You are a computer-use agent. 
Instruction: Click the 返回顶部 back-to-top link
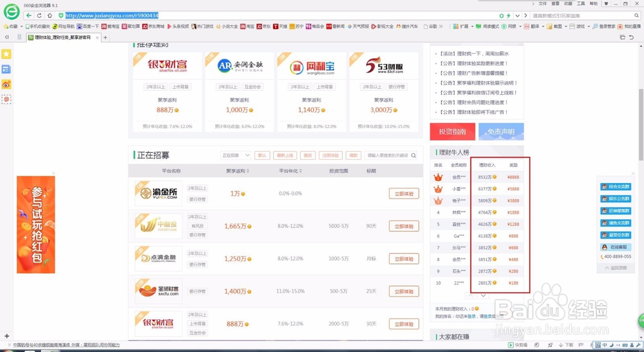[x=616, y=268]
